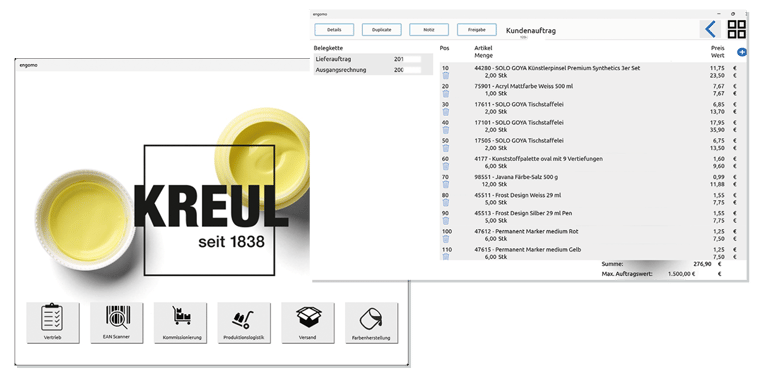Open the Produktionslogistik tile

[244, 323]
